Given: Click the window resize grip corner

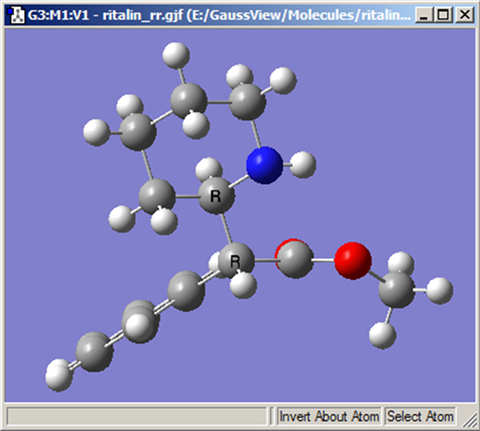Looking at the screenshot, I should click(470, 420).
